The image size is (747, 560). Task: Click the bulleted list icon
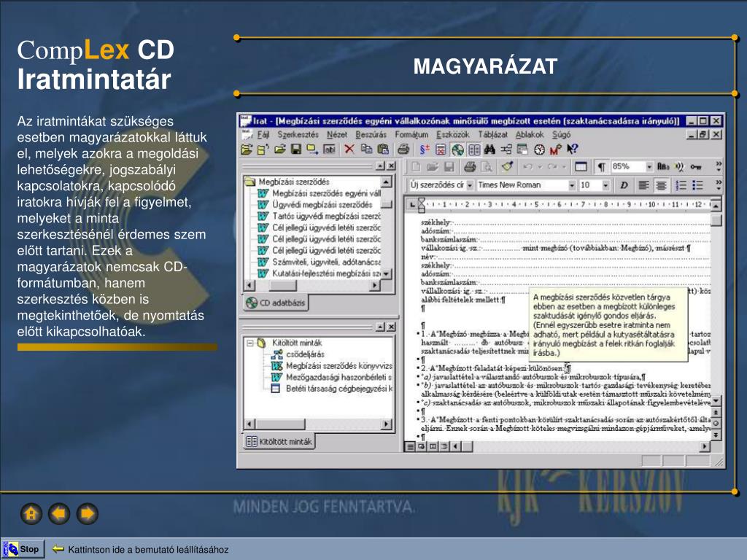698,184
